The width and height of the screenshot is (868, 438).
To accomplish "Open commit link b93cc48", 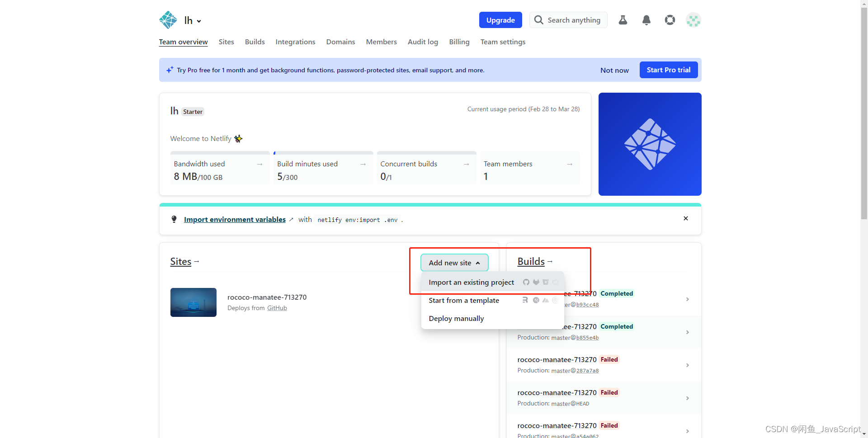I will 587,305.
